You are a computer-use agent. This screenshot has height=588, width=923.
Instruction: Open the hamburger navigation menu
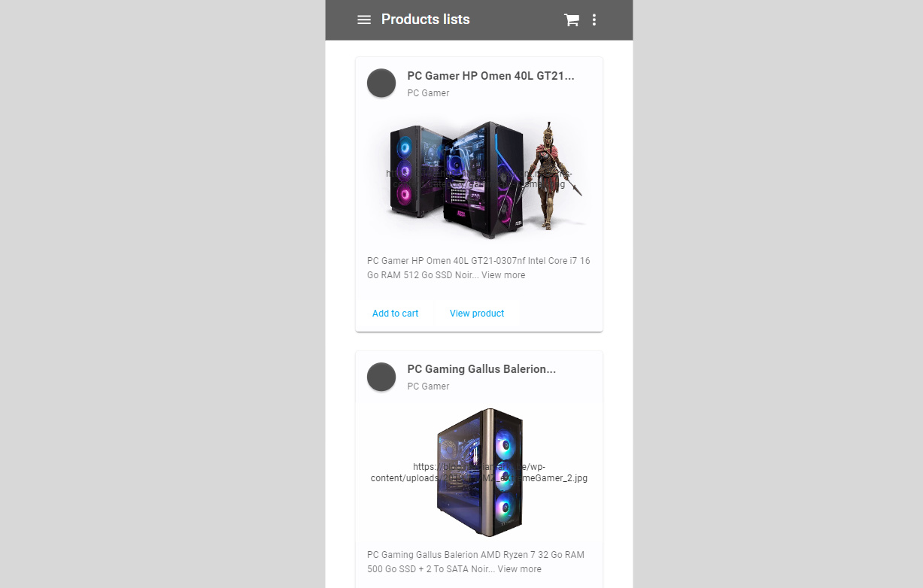point(364,20)
